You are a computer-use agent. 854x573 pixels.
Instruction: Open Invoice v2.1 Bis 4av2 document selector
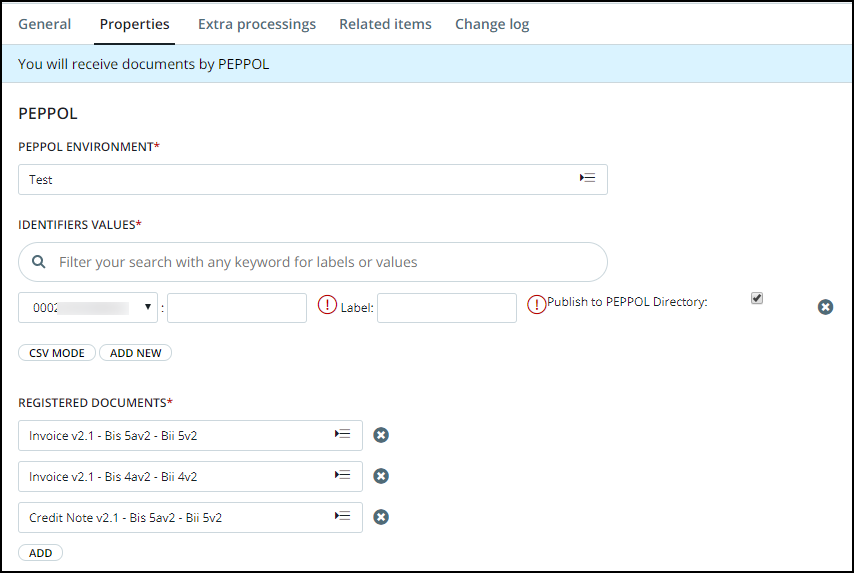tap(190, 477)
